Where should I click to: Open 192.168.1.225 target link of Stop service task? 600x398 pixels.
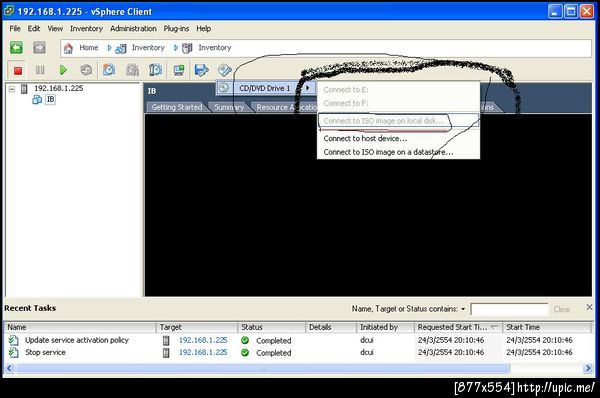point(203,352)
